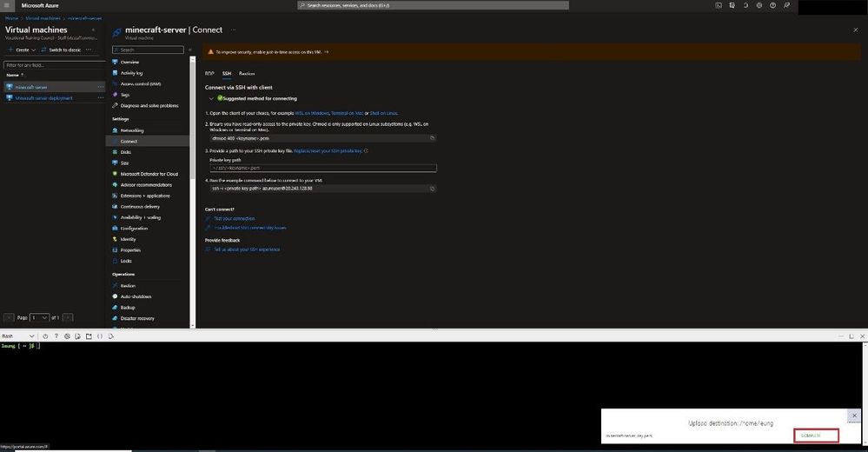The height and width of the screenshot is (452, 868).
Task: Copy the chmod 400 command
Action: 433,138
